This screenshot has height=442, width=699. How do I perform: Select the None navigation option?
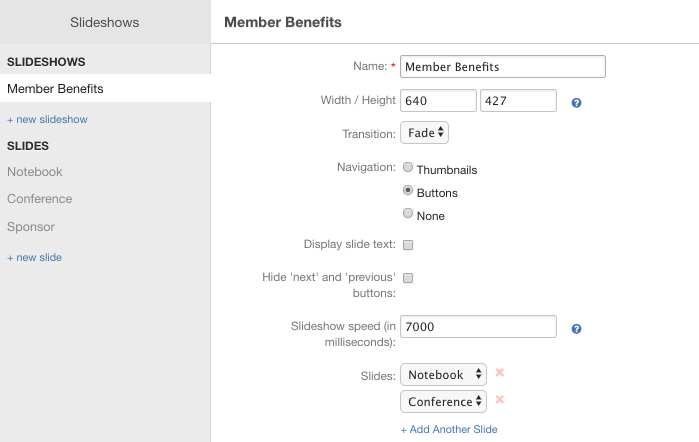click(x=408, y=214)
